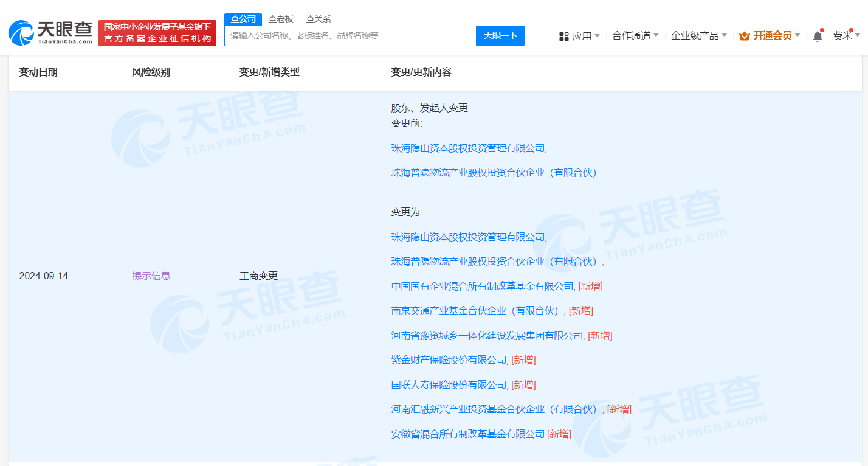Focus the company name search field
The width and height of the screenshot is (868, 466).
(350, 35)
